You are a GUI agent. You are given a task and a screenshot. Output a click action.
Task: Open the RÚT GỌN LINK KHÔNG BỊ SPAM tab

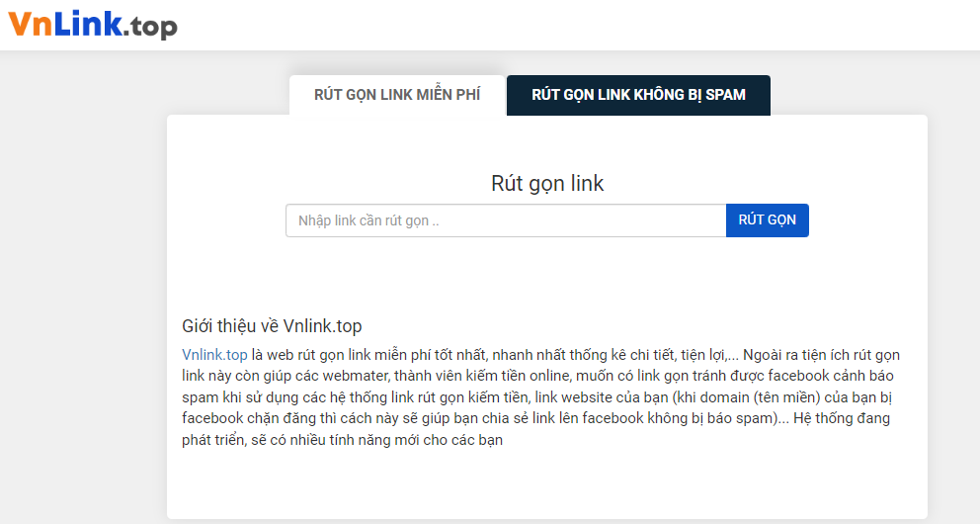click(x=638, y=95)
